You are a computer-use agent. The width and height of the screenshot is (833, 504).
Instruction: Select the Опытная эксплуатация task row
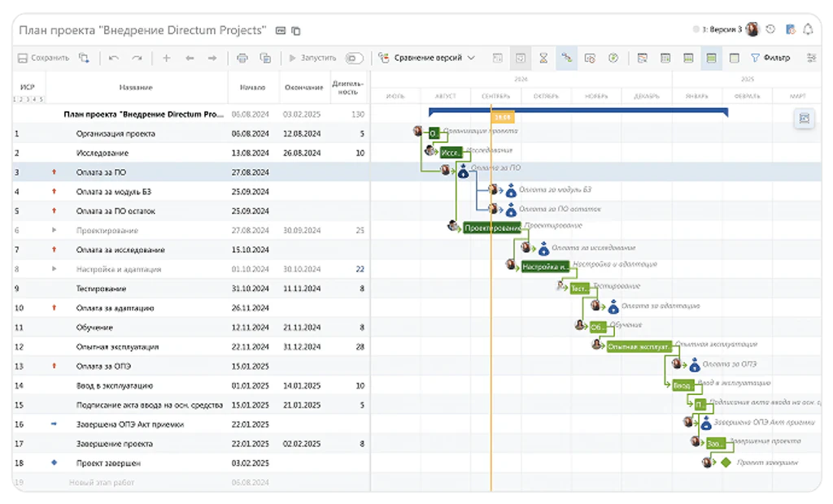191,347
